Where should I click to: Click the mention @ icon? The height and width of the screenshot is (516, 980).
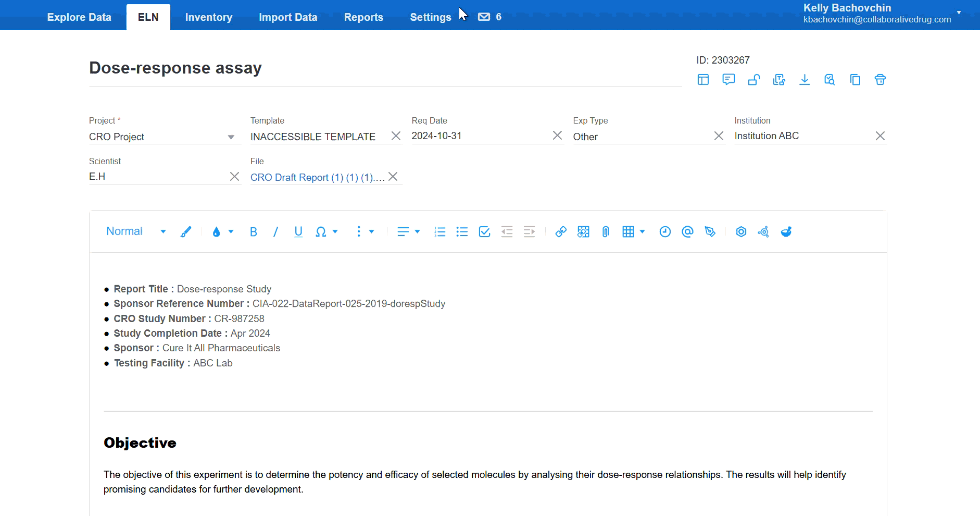[x=687, y=232]
